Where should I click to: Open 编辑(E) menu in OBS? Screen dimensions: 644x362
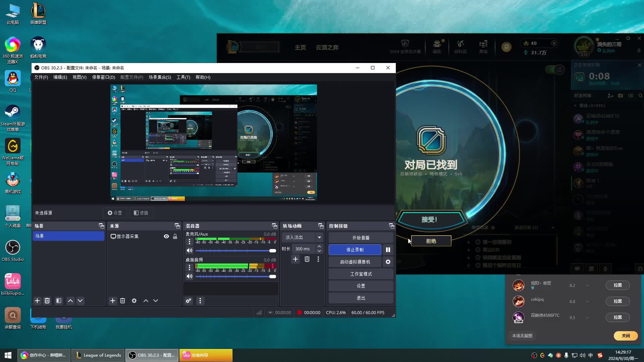pyautogui.click(x=60, y=77)
